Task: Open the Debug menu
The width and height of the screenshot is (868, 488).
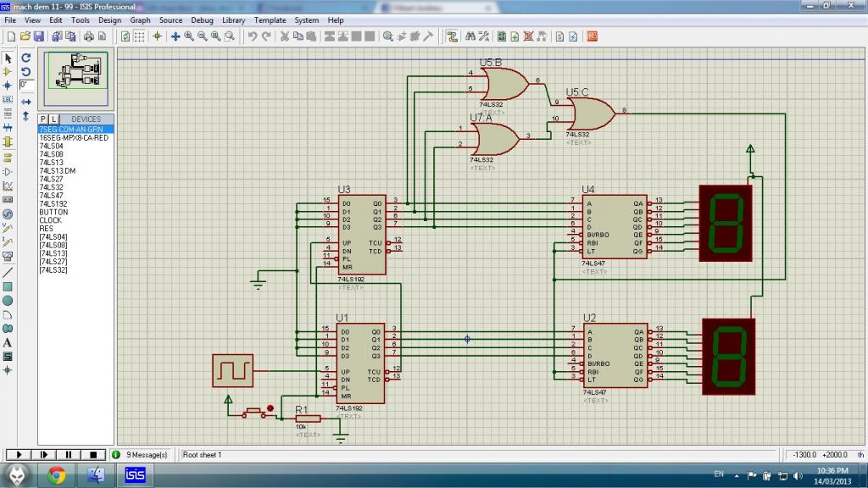Action: (x=202, y=19)
